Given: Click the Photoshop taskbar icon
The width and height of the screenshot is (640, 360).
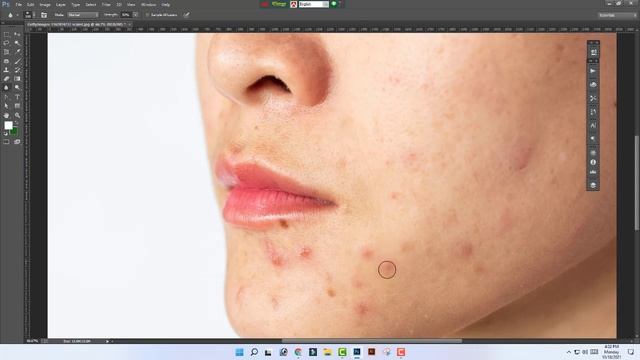Looking at the screenshot, I should tap(357, 352).
